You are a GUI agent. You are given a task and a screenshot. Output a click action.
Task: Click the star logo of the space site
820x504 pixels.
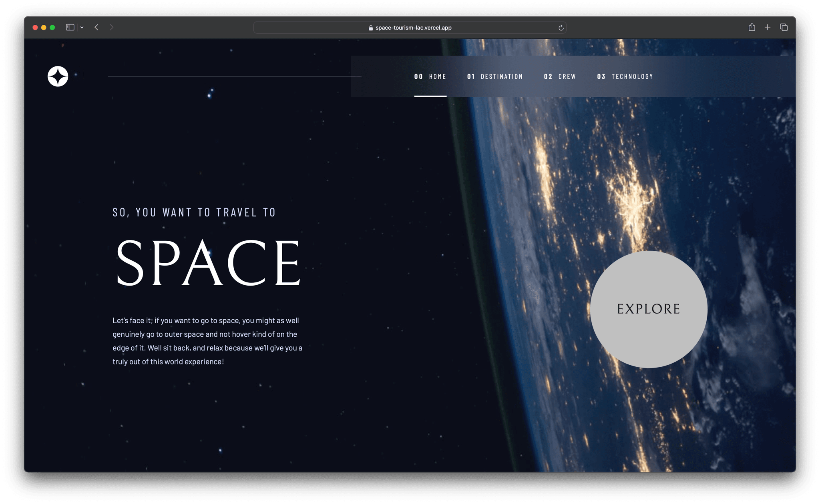(58, 76)
